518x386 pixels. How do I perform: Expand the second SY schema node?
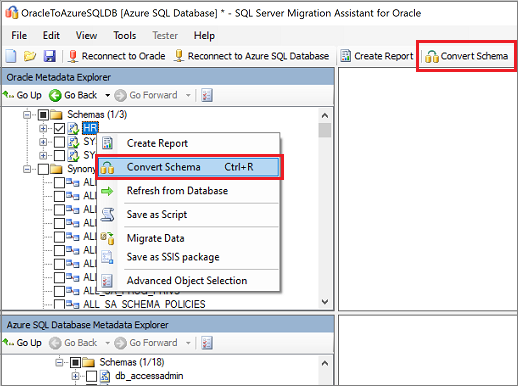click(x=43, y=155)
